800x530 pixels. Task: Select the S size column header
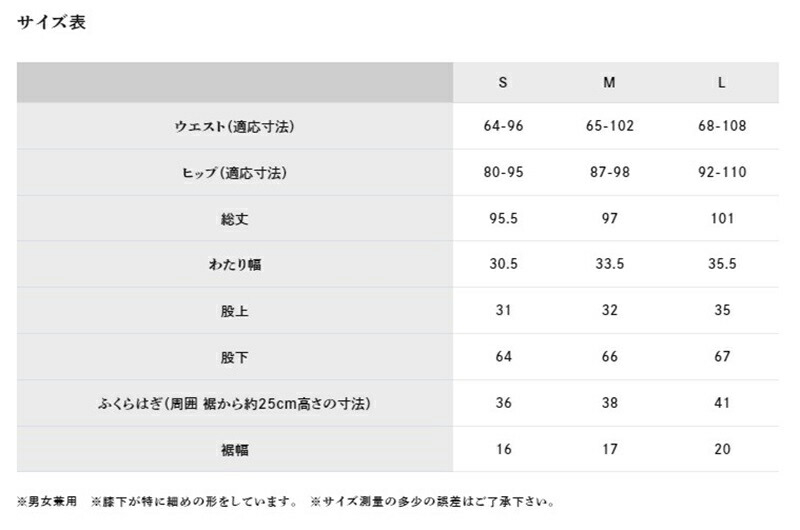pos(502,82)
